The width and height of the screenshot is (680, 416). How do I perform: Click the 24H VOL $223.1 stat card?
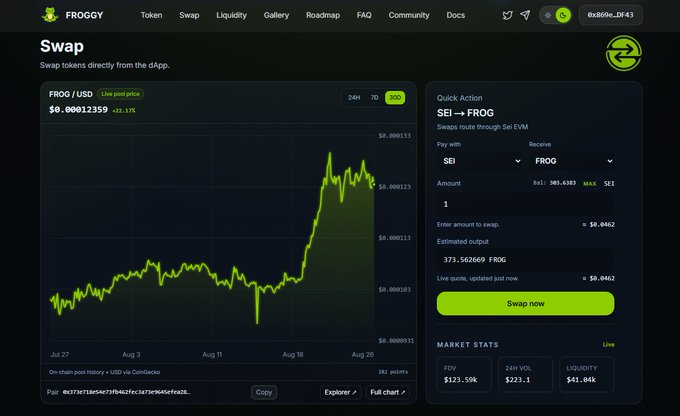[526, 374]
